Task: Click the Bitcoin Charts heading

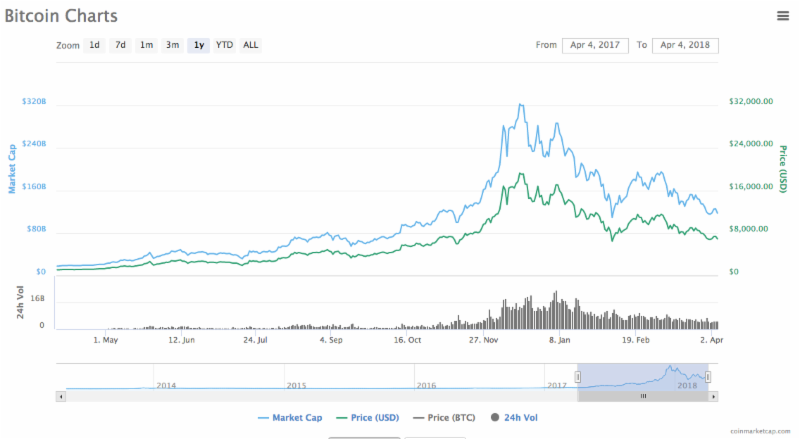Action: pyautogui.click(x=61, y=16)
